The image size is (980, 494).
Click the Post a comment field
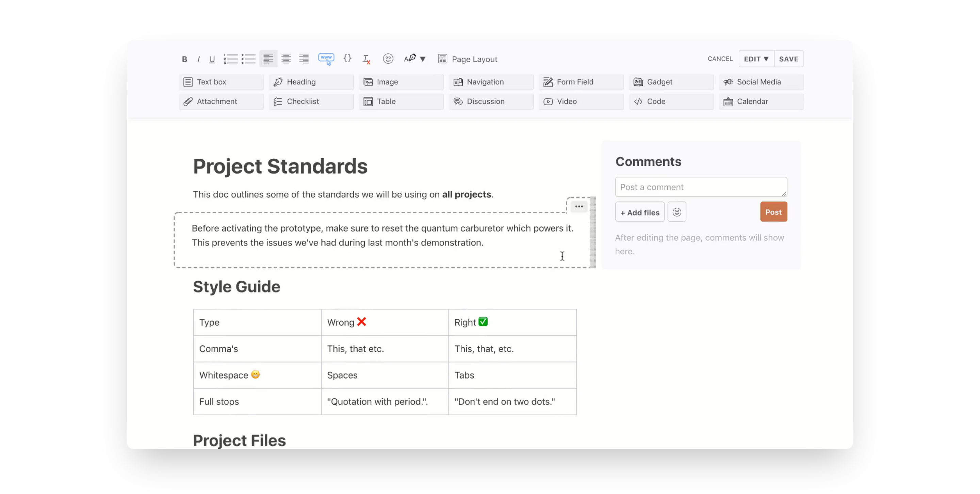coord(701,187)
